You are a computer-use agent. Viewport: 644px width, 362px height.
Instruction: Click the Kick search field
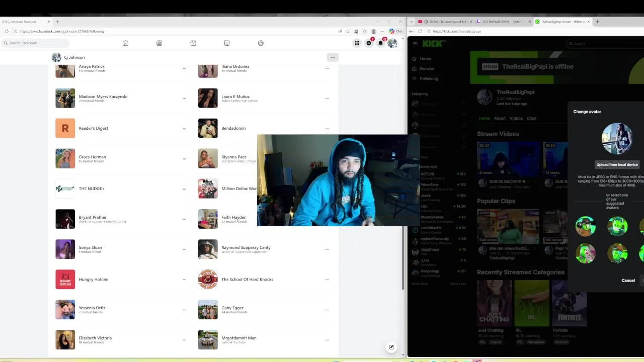605,44
